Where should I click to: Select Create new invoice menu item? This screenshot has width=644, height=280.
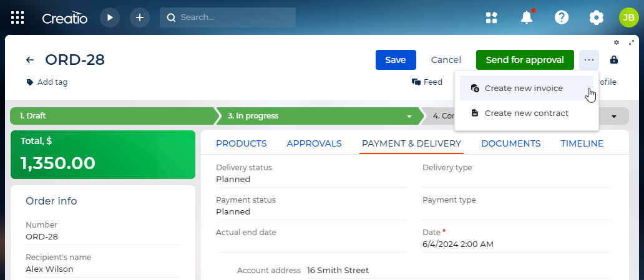(527, 89)
